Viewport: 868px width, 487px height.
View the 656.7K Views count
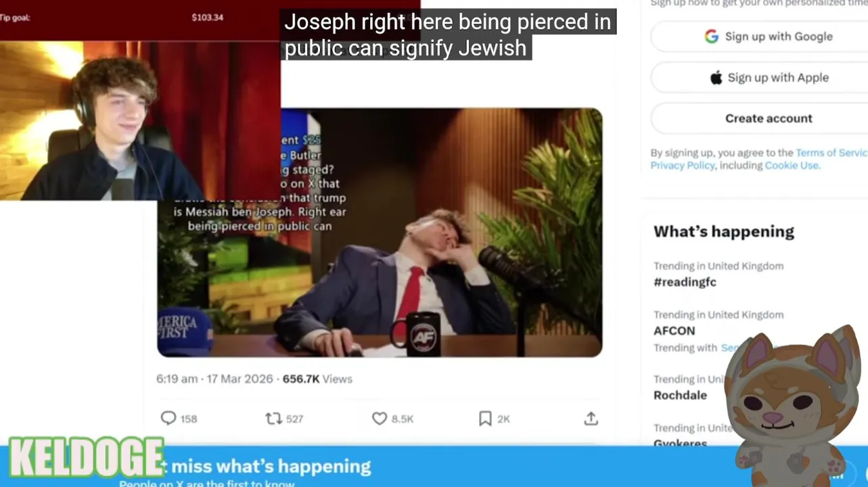[317, 379]
